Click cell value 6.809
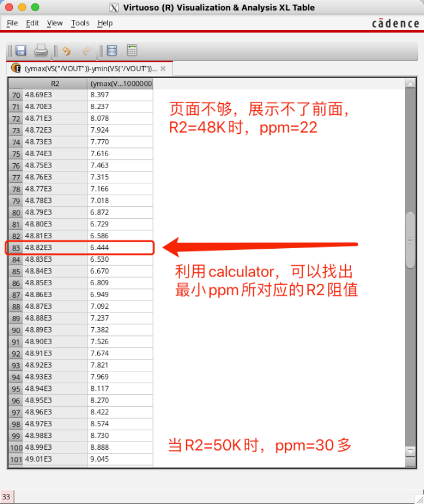Image resolution: width=424 pixels, height=504 pixels. [121, 282]
